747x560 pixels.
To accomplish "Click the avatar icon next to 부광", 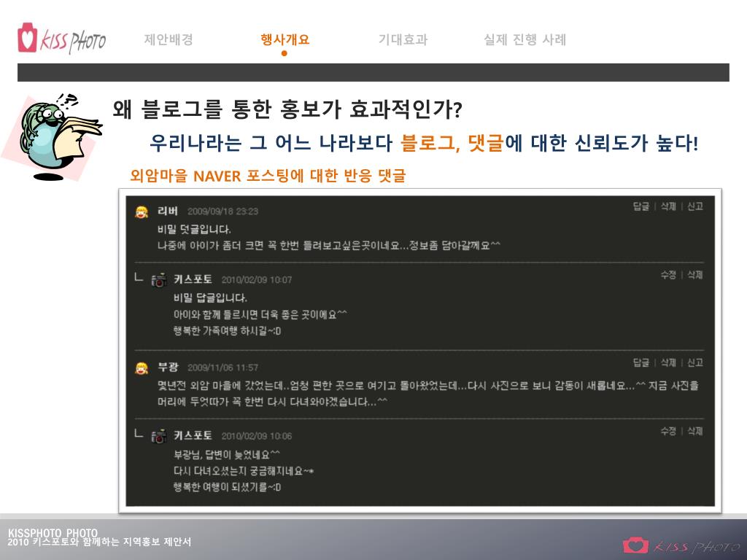I will point(142,368).
